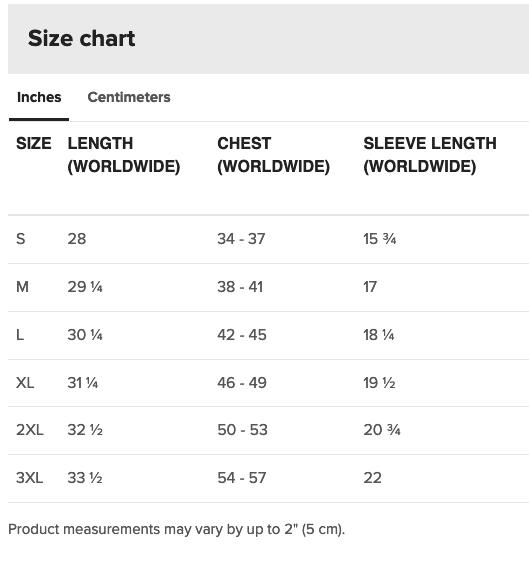Select the L size row label

click(20, 335)
